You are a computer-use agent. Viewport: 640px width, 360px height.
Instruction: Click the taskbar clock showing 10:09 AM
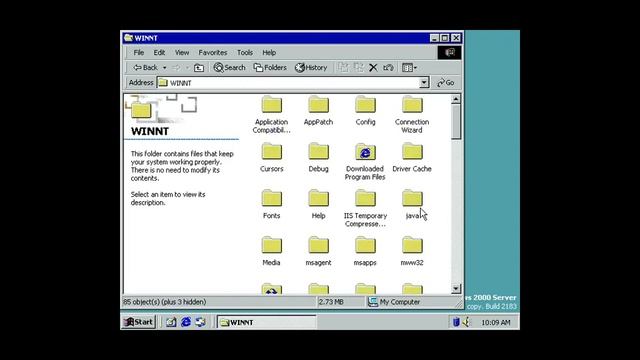coord(496,322)
